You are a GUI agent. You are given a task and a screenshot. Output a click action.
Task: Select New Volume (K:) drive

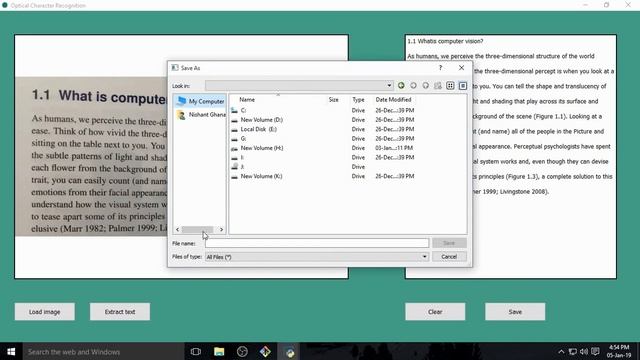click(322, 176)
